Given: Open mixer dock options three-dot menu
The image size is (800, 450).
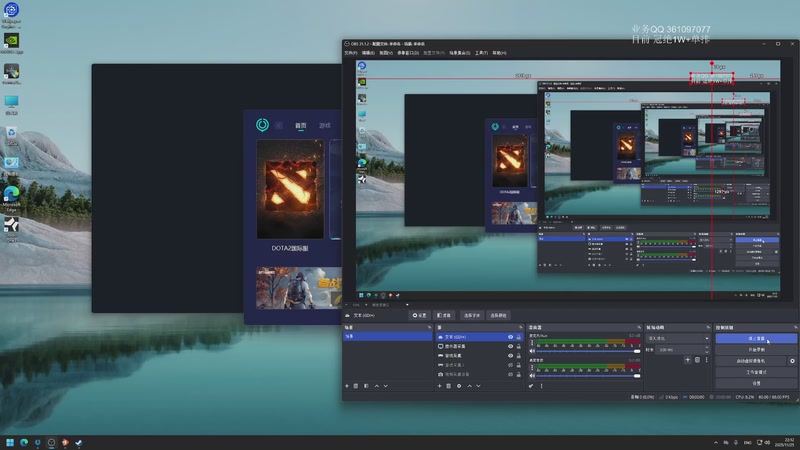Looking at the screenshot, I should click(541, 386).
